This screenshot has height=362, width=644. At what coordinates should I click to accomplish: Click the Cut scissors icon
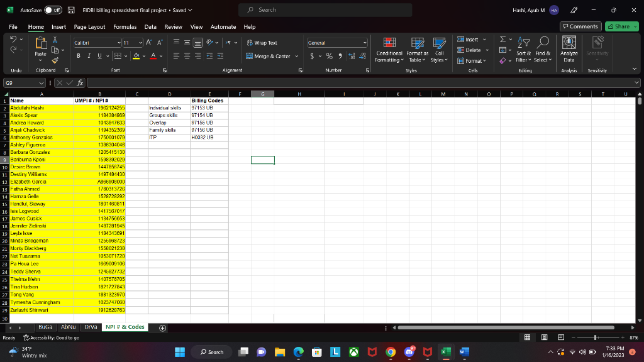pos(55,40)
